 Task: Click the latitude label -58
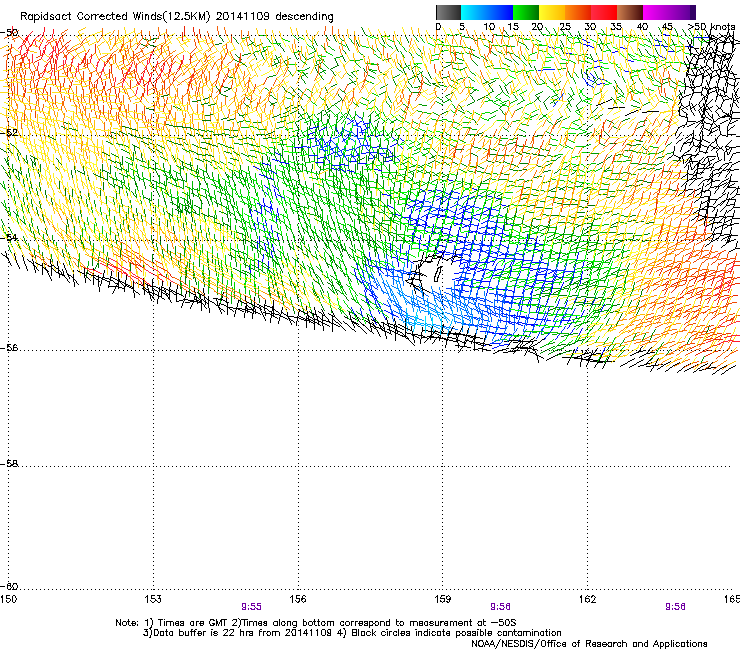[9, 464]
